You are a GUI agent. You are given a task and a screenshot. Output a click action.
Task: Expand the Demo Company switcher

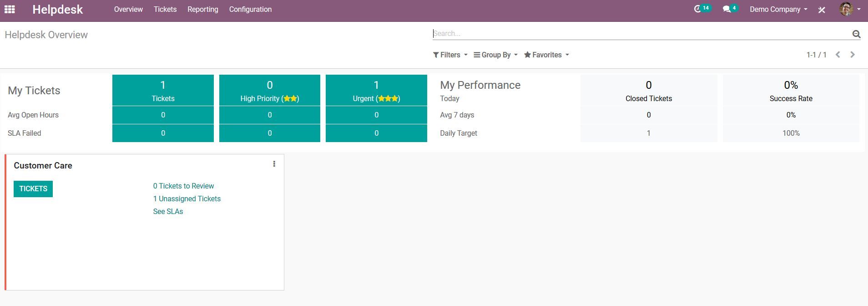tap(778, 9)
